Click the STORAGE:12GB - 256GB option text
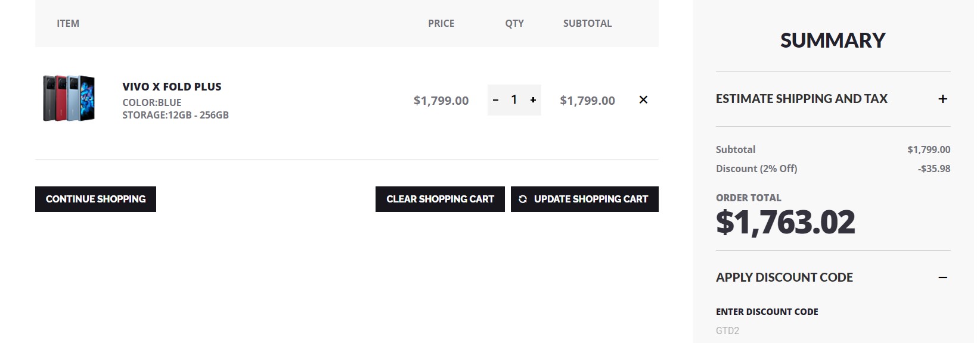The height and width of the screenshot is (343, 980). click(x=175, y=115)
